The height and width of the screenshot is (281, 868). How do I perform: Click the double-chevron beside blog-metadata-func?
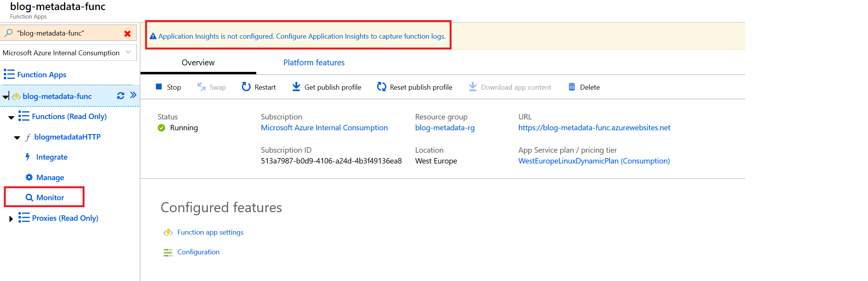(x=133, y=95)
